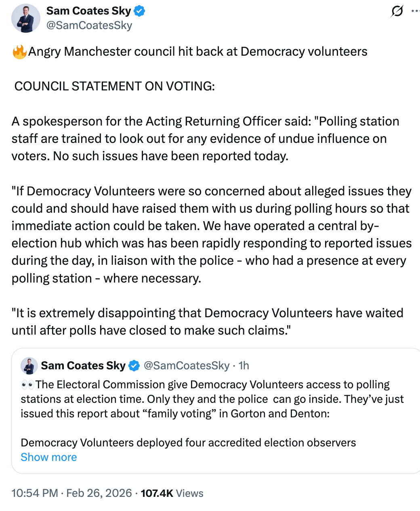Screen dimensions: 420x511
Task: Click the "extremely disappointing" closing paragraph
Action: click(x=207, y=322)
